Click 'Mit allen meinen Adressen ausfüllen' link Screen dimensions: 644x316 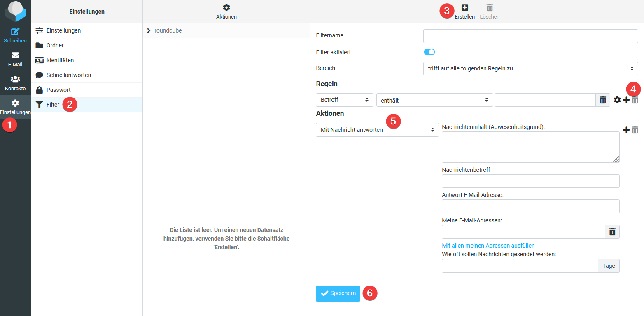click(488, 246)
